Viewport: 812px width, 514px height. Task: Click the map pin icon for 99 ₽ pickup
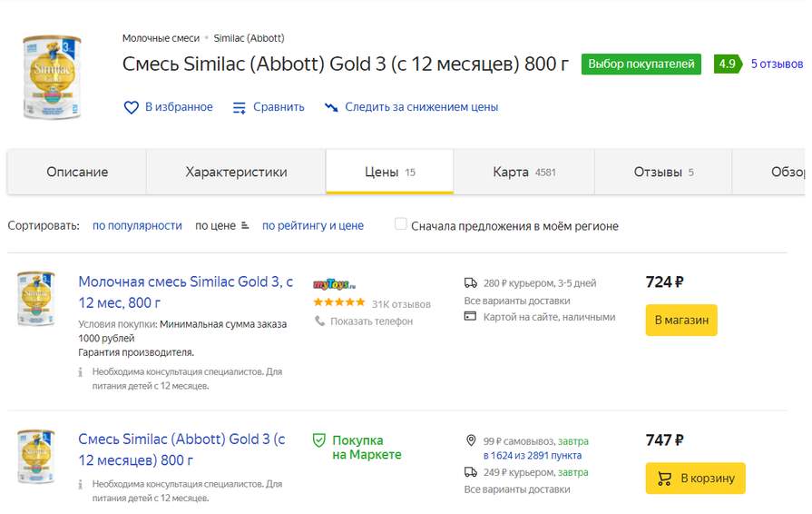(471, 441)
